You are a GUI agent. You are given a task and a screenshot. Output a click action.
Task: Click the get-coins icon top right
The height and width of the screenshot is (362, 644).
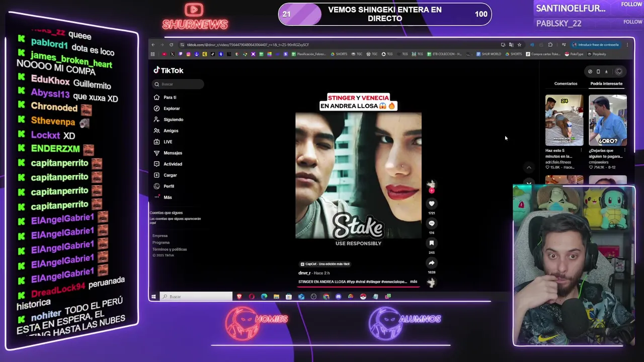pos(590,71)
